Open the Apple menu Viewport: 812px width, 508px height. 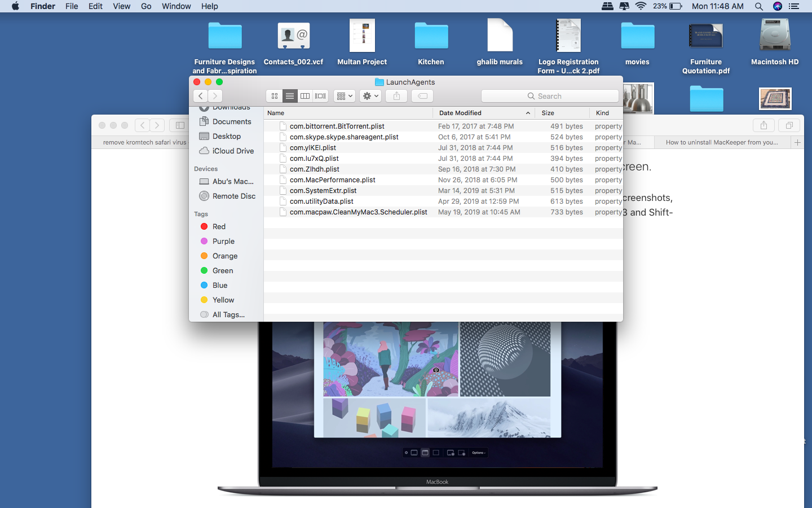pos(15,6)
